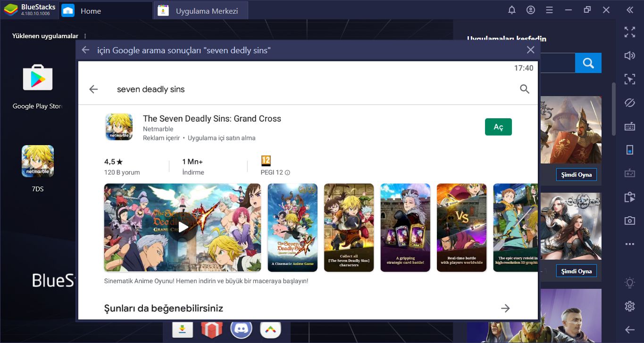Open BlueStacks settings gear
The height and width of the screenshot is (343, 644).
[x=630, y=306]
